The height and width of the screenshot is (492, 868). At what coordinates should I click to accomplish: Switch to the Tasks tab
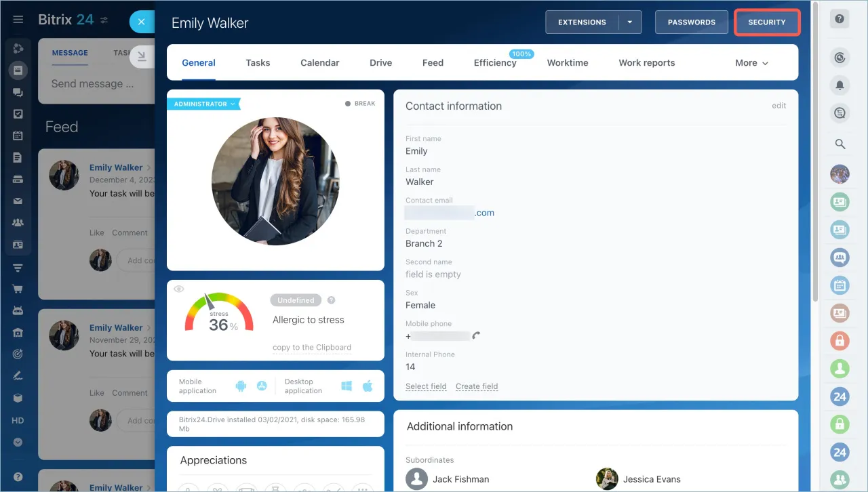coord(258,62)
